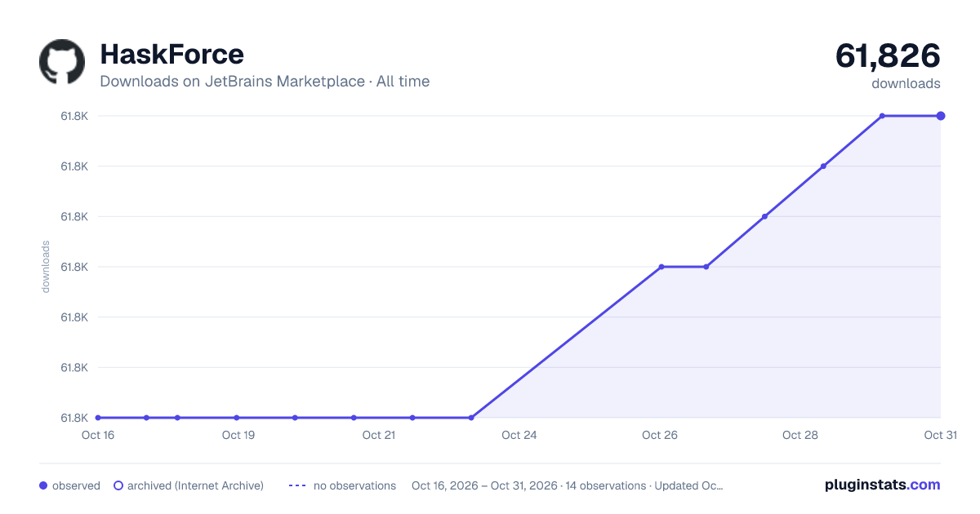Viewport: 980px width, 514px height.
Task: Click the subtitle Downloads on JetBrains Marketplace · All time
Action: 265,82
